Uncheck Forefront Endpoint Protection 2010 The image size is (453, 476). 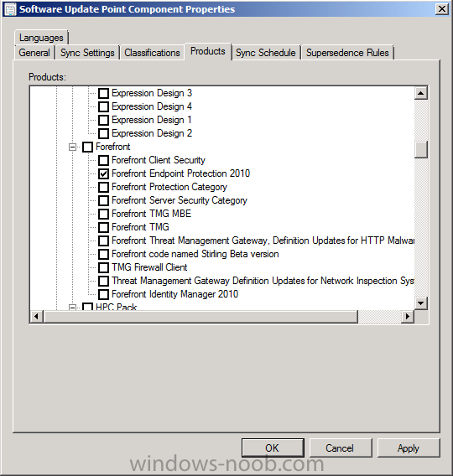(x=104, y=173)
